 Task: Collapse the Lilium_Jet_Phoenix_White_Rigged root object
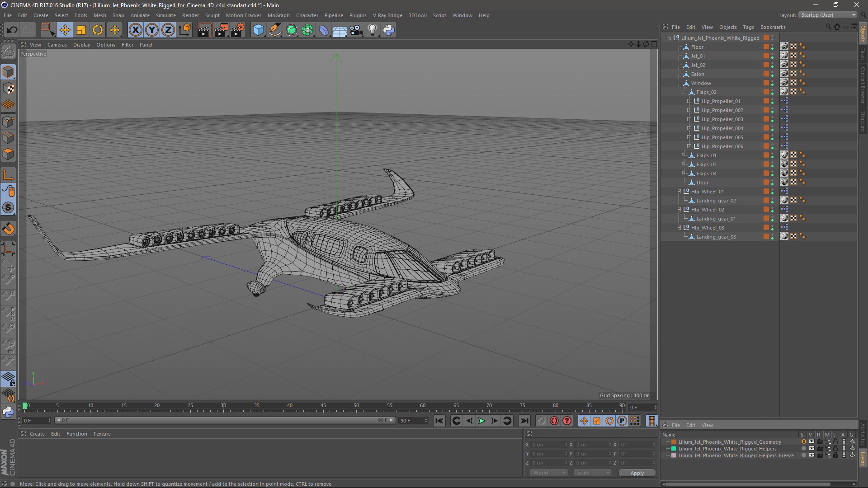click(669, 38)
